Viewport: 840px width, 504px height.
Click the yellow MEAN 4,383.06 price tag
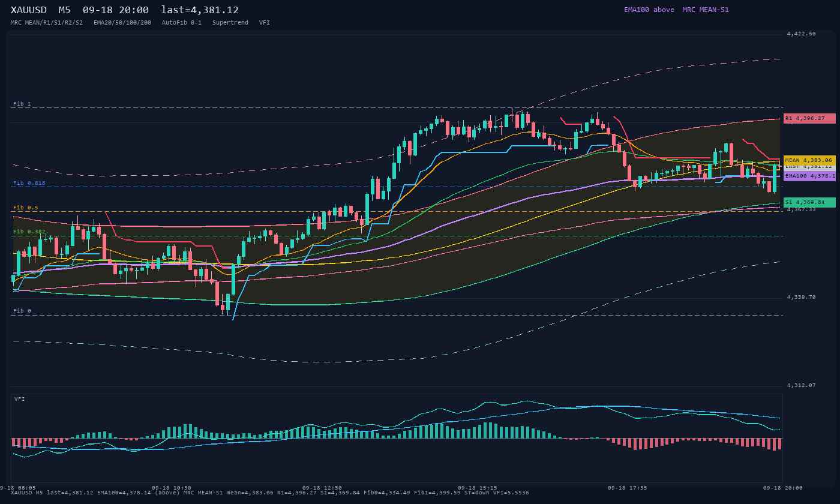tap(809, 160)
